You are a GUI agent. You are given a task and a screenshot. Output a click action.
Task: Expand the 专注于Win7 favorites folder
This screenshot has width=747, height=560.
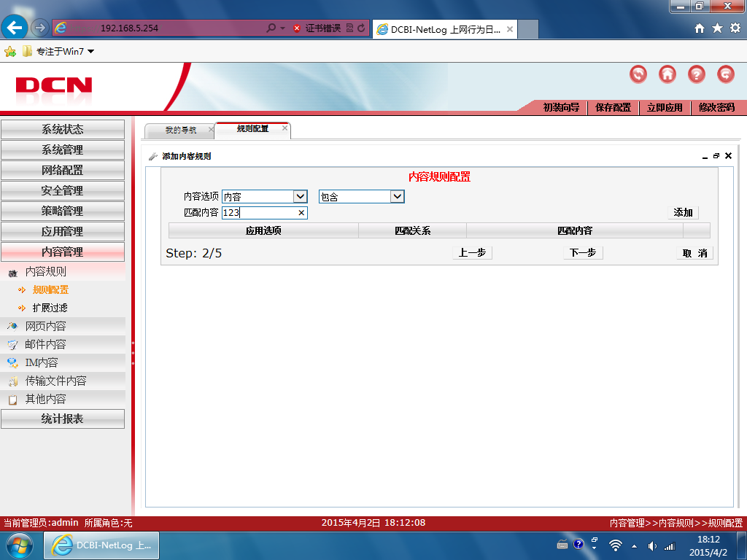(x=58, y=52)
